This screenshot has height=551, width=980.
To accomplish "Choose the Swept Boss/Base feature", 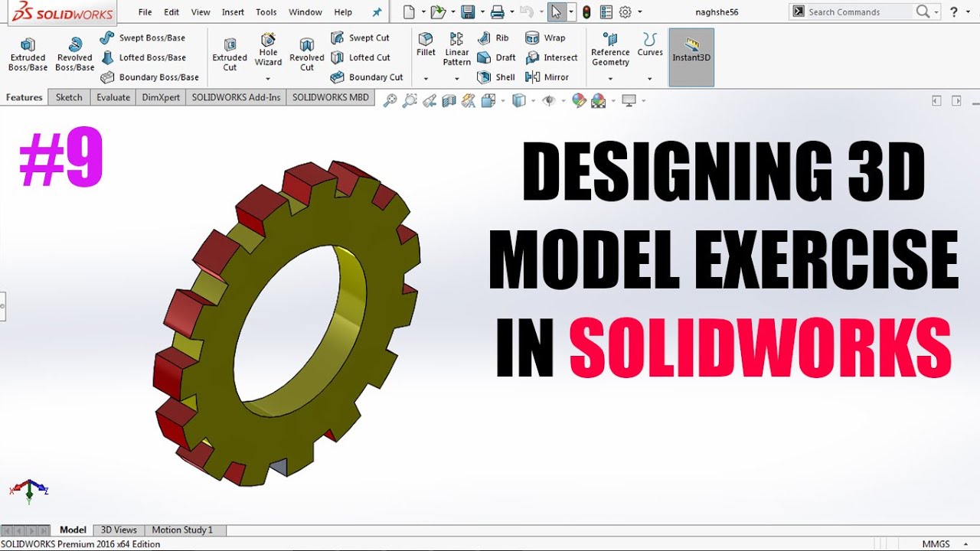I will (x=142, y=37).
